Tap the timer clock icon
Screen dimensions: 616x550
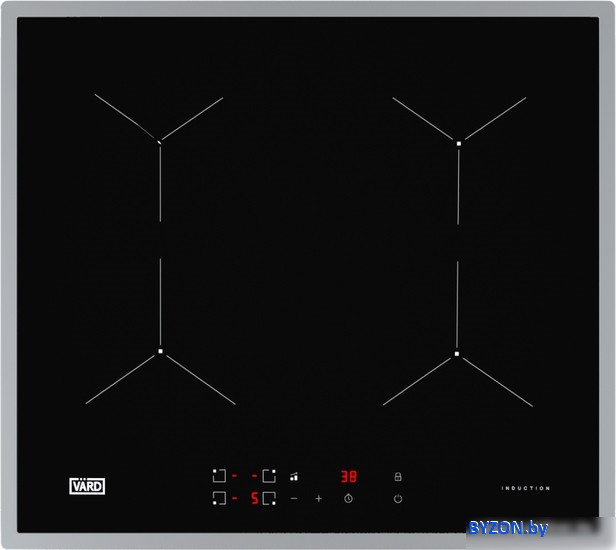coord(348,499)
